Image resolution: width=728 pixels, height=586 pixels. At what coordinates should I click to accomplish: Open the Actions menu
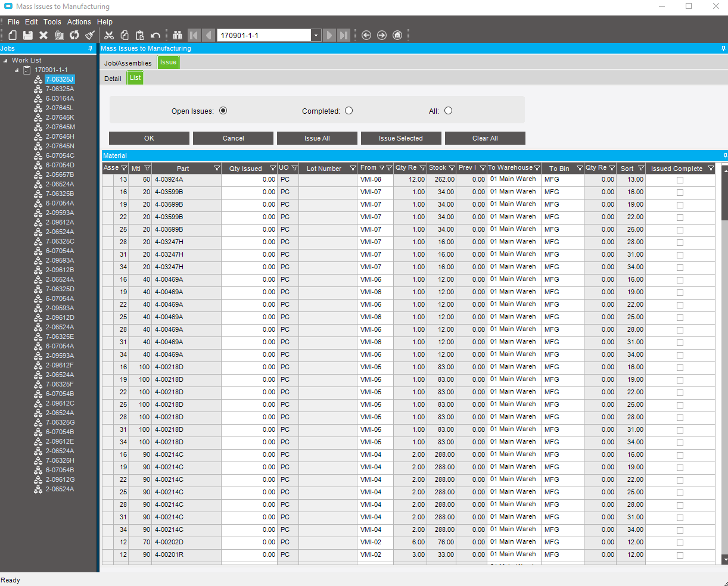click(79, 21)
